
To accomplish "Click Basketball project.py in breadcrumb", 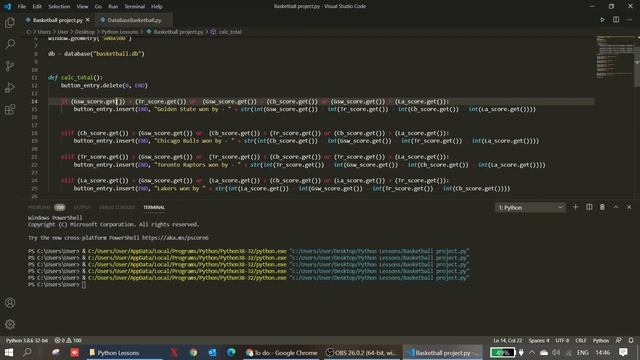I will tap(178, 31).
